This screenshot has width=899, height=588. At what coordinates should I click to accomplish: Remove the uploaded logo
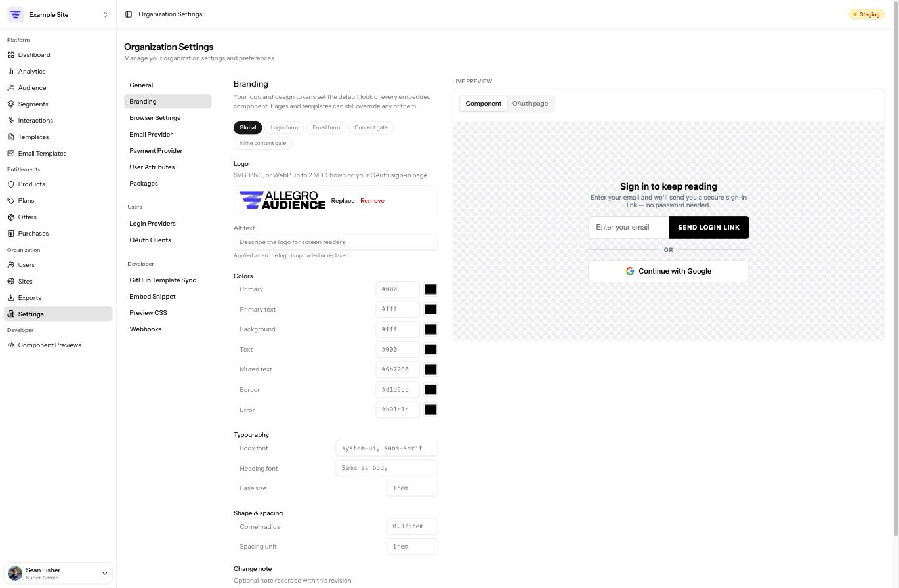pos(372,201)
